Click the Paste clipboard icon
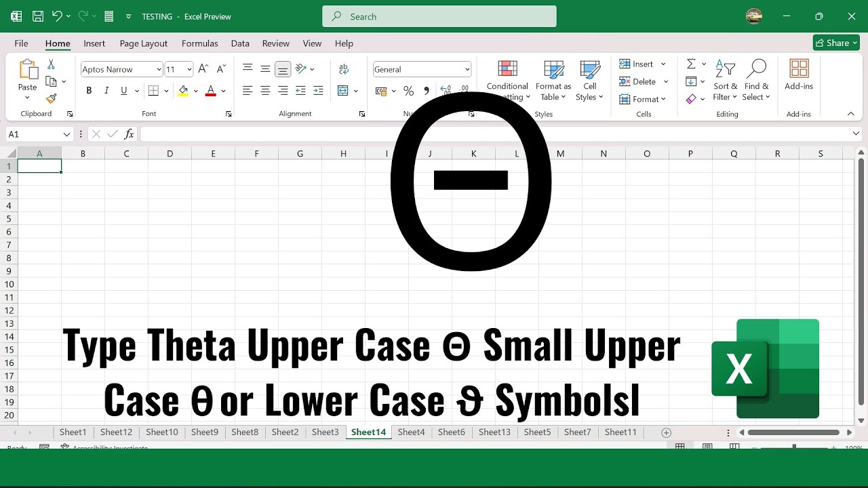The height and width of the screenshot is (488, 868). click(x=28, y=70)
